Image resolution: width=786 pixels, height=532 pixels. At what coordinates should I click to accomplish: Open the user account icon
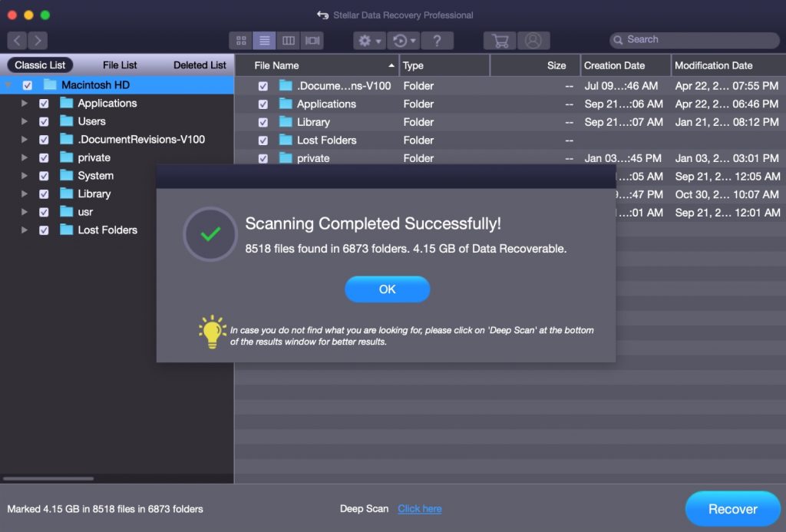pyautogui.click(x=533, y=41)
